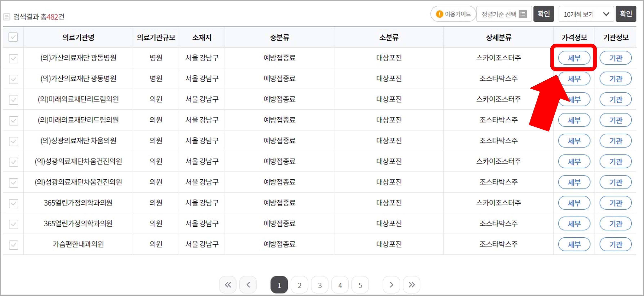Toggle the select-all header checkbox
644x296 pixels.
(x=13, y=37)
